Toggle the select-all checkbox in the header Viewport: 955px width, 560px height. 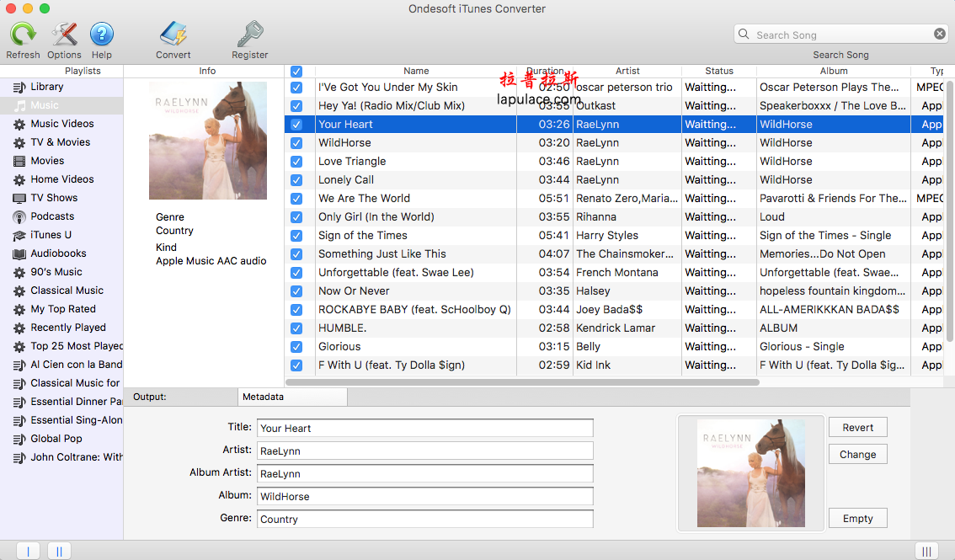pos(296,72)
